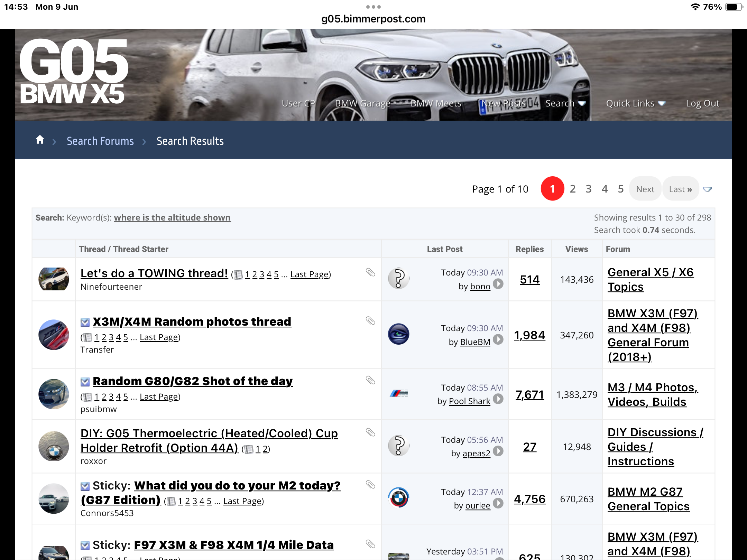Open 1,984 replies list
Viewport: 747px width, 560px height.
pos(529,335)
